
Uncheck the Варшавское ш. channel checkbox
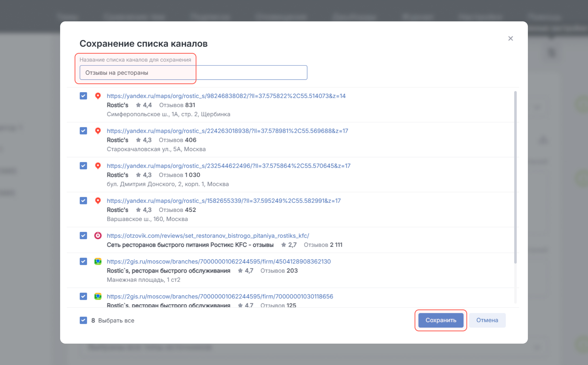click(x=83, y=201)
